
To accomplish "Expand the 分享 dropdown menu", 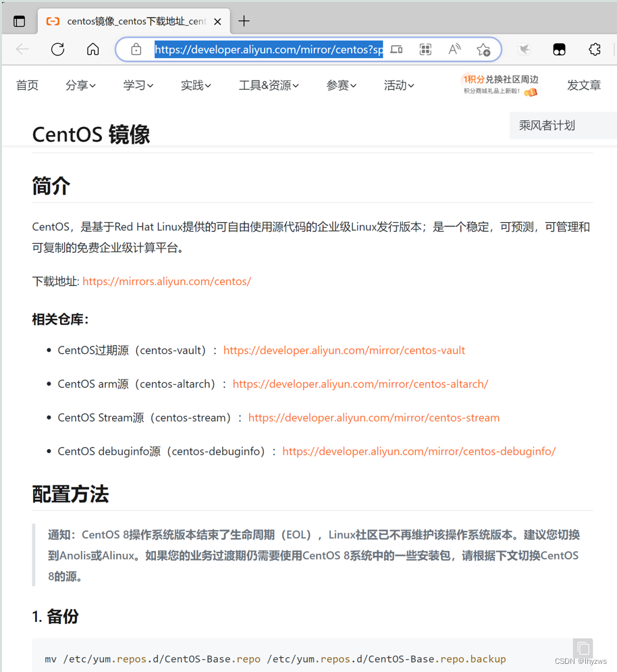I will 80,85.
